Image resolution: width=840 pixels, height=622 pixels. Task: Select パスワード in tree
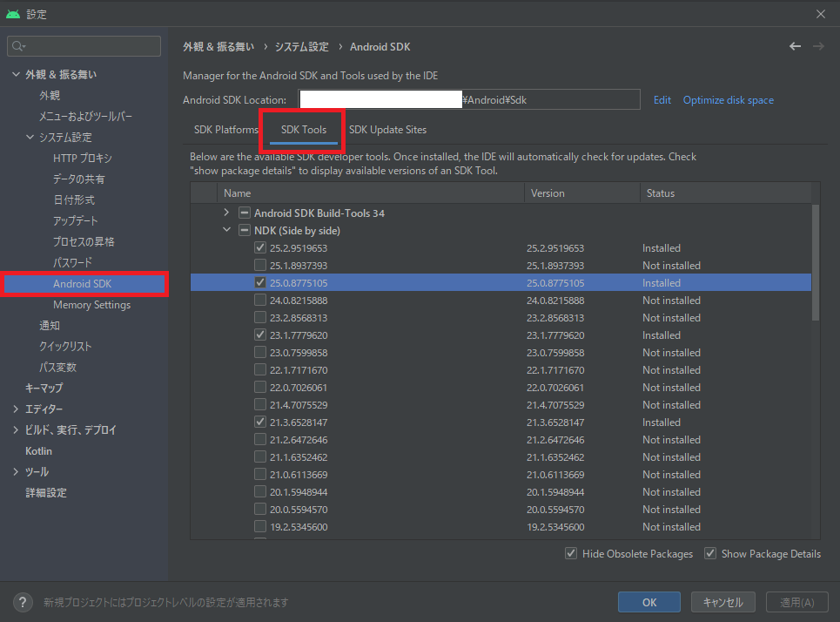(x=72, y=263)
